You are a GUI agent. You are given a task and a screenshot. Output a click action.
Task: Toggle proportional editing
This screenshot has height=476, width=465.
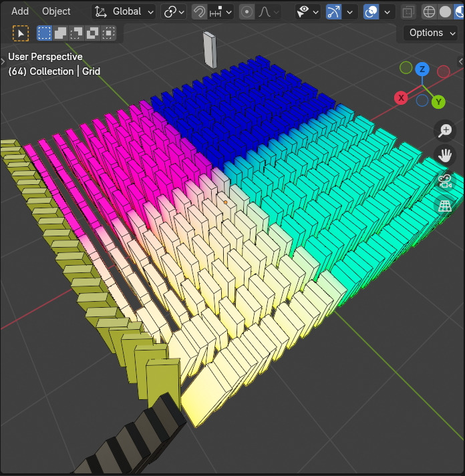(x=247, y=12)
